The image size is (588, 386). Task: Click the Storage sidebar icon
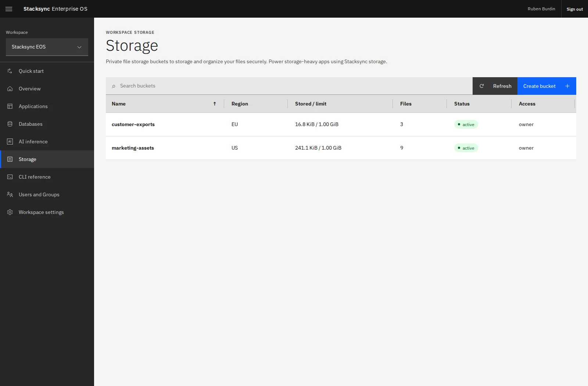coord(10,159)
